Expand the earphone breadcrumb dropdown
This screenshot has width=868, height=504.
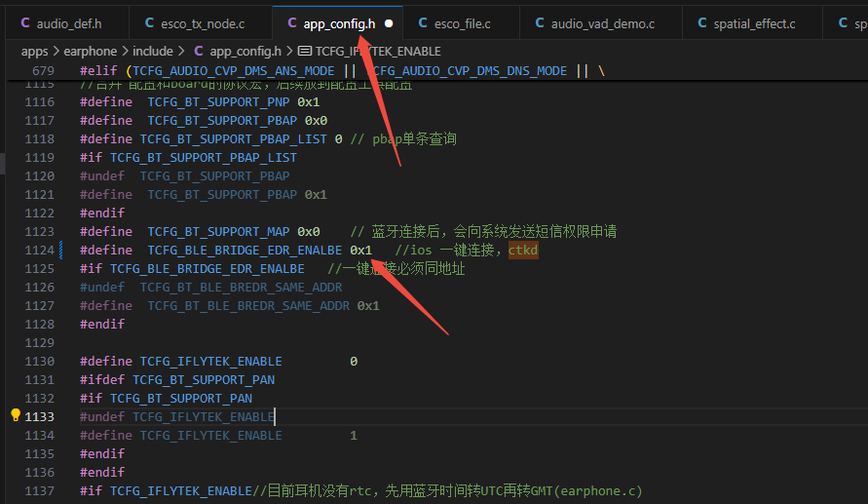pyautogui.click(x=91, y=52)
